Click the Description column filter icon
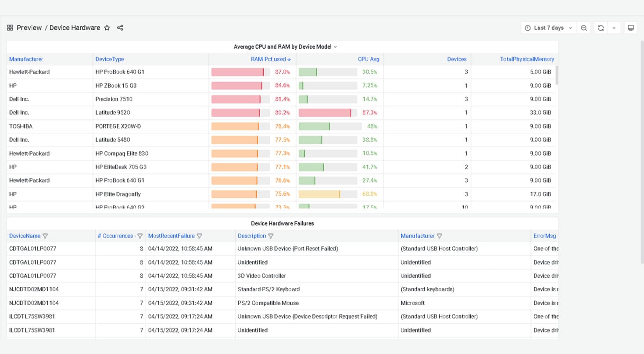Screen dimensions: 644x354 pos(271,236)
